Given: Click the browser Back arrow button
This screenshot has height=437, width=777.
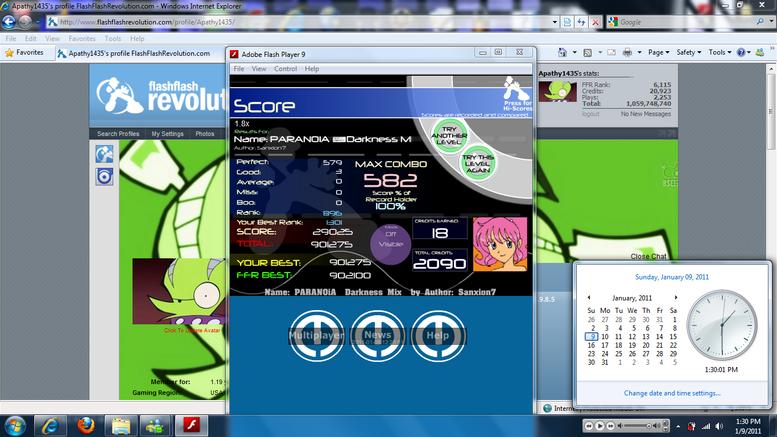Looking at the screenshot, I should click(x=9, y=22).
